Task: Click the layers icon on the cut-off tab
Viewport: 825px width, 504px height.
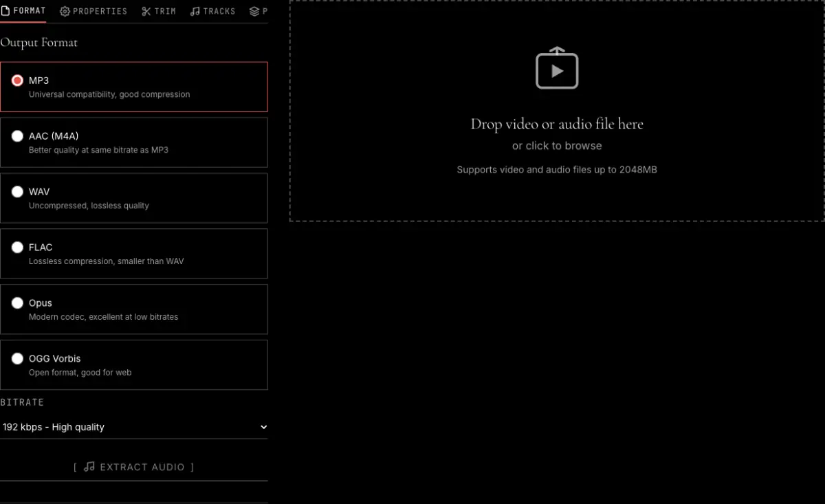Action: tap(254, 11)
